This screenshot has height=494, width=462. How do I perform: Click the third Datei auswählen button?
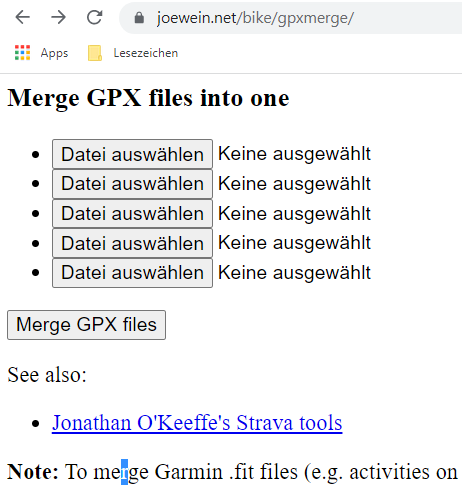pyautogui.click(x=132, y=213)
